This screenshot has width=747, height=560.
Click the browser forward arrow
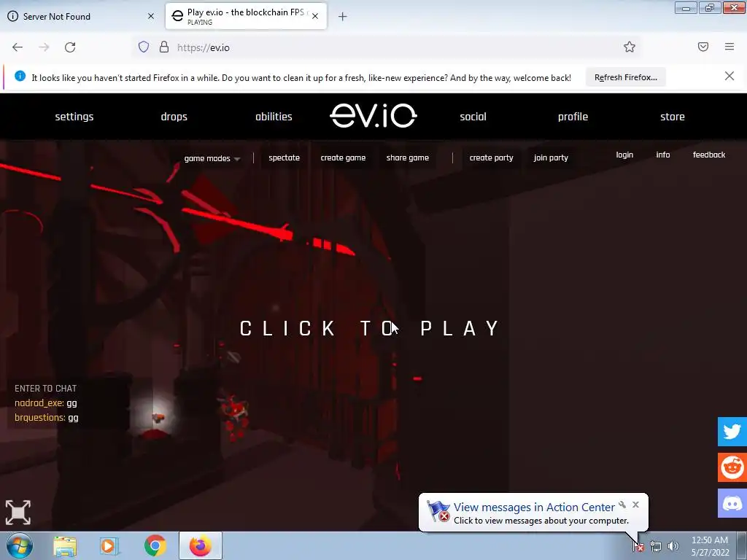pos(44,47)
